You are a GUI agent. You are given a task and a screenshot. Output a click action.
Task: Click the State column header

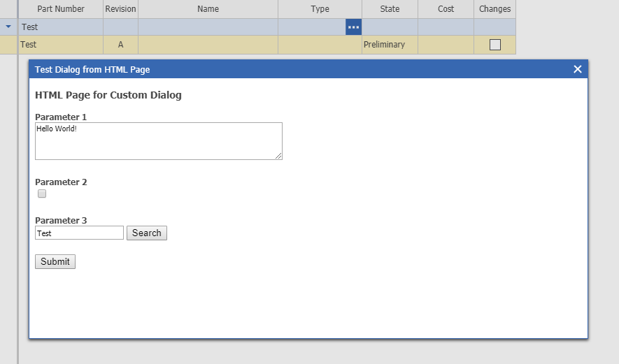(x=390, y=9)
